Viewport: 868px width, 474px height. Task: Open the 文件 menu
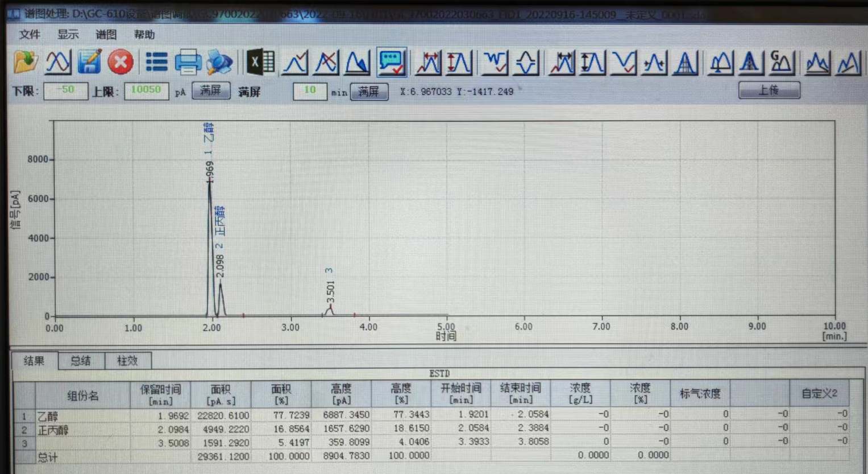click(30, 35)
